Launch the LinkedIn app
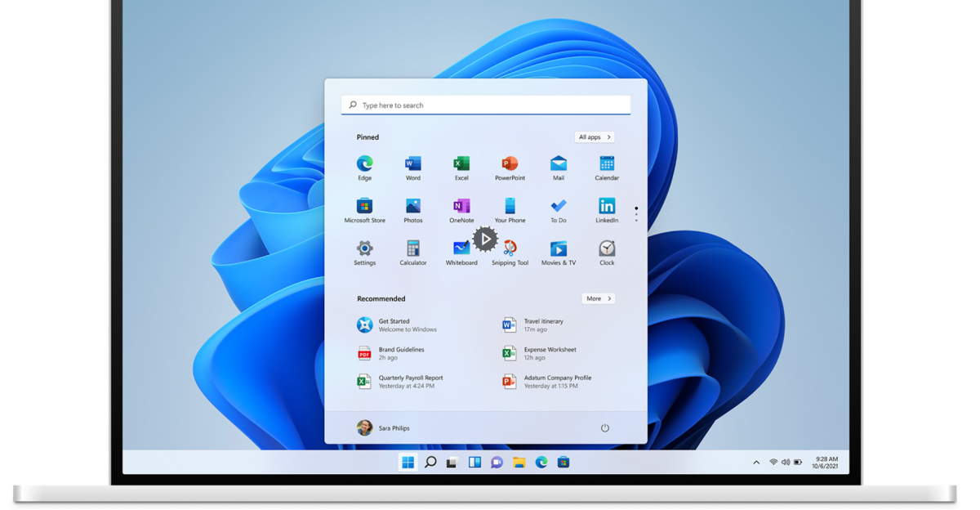 coord(607,210)
